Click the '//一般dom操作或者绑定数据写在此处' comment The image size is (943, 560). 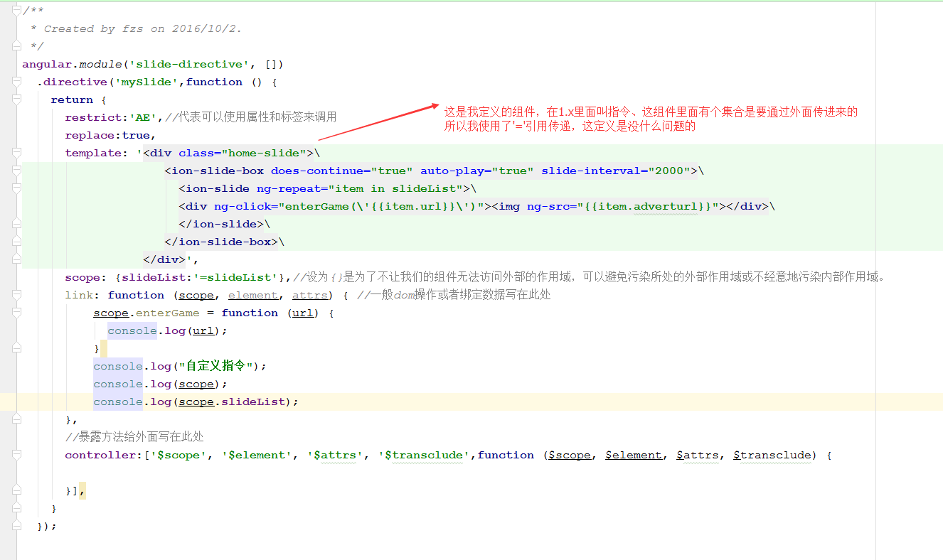point(454,294)
